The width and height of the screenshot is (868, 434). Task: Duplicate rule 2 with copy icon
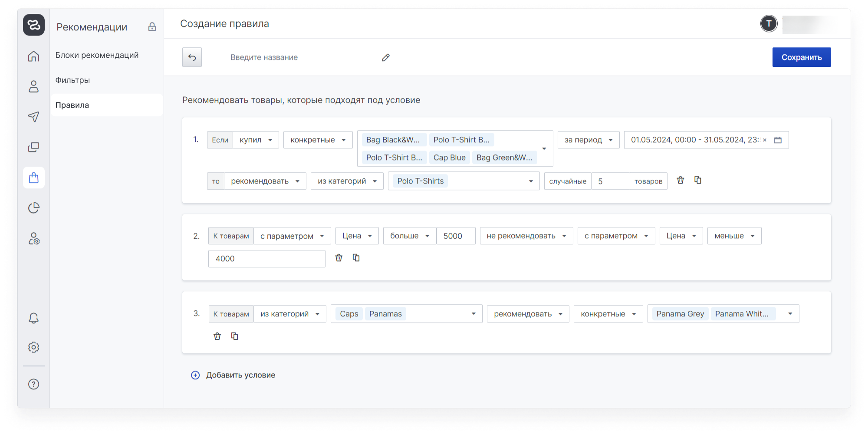[x=356, y=258]
